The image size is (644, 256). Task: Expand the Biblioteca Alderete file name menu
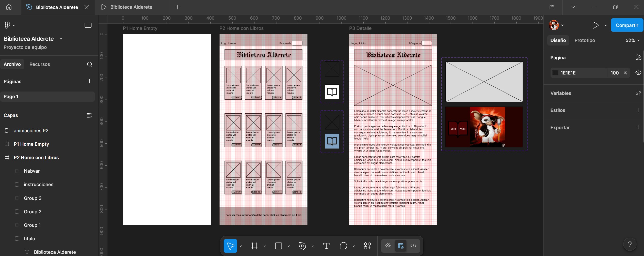click(x=61, y=39)
